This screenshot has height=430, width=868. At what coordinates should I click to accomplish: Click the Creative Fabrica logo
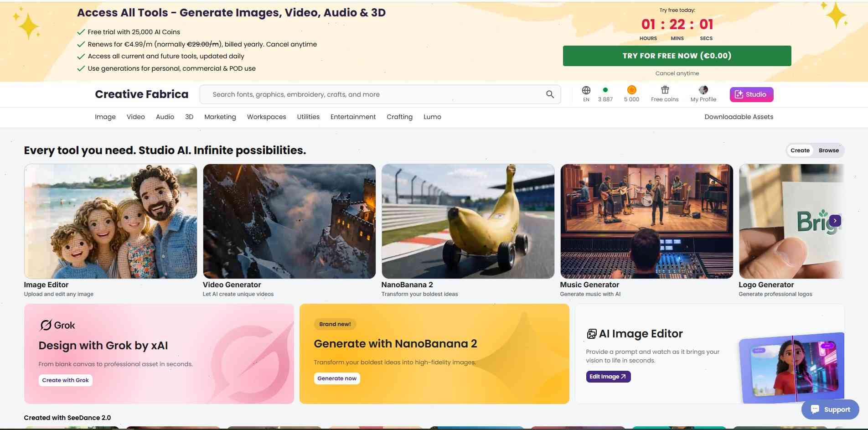point(142,94)
